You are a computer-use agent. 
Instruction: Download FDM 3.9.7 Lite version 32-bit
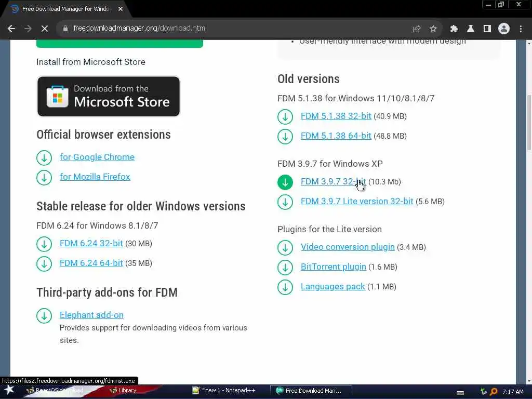(357, 201)
